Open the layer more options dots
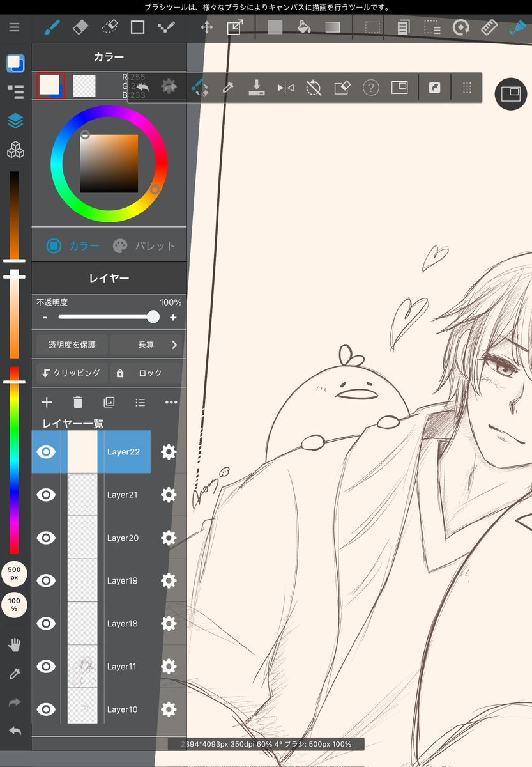 point(171,402)
